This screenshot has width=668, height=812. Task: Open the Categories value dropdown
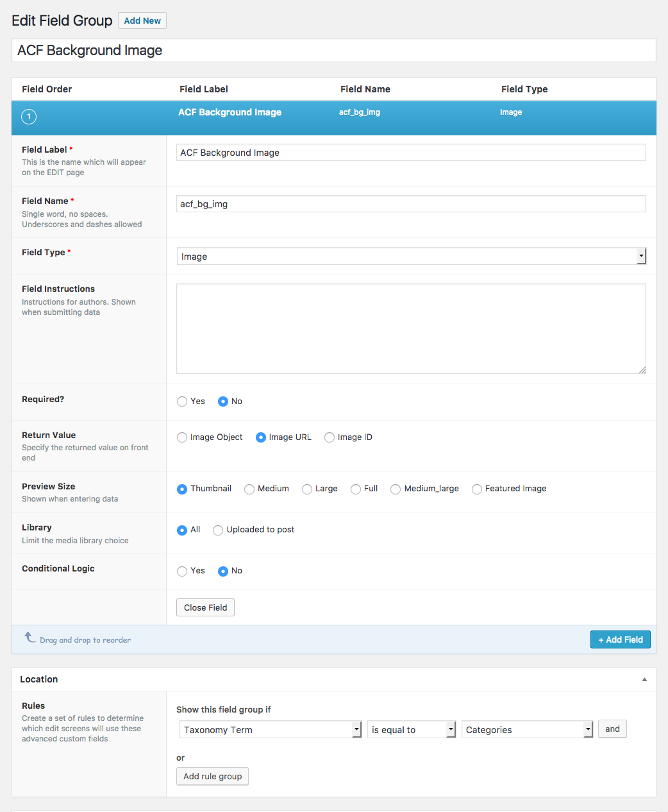tap(527, 729)
